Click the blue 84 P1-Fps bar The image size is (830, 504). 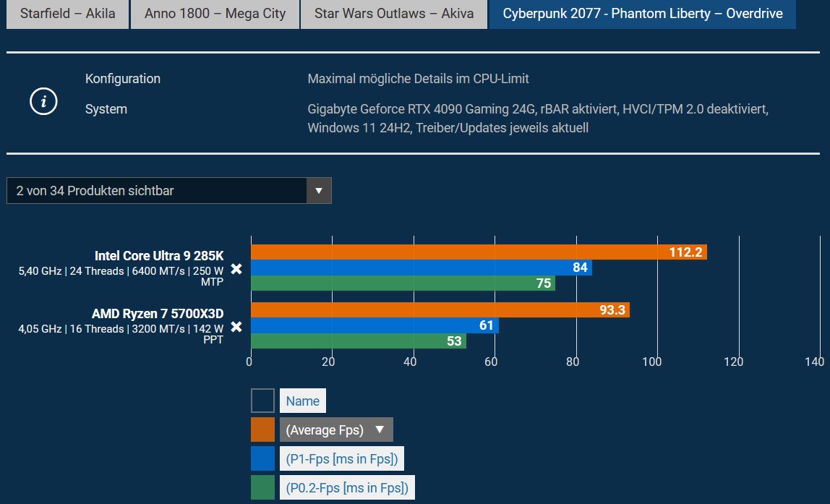click(x=422, y=268)
